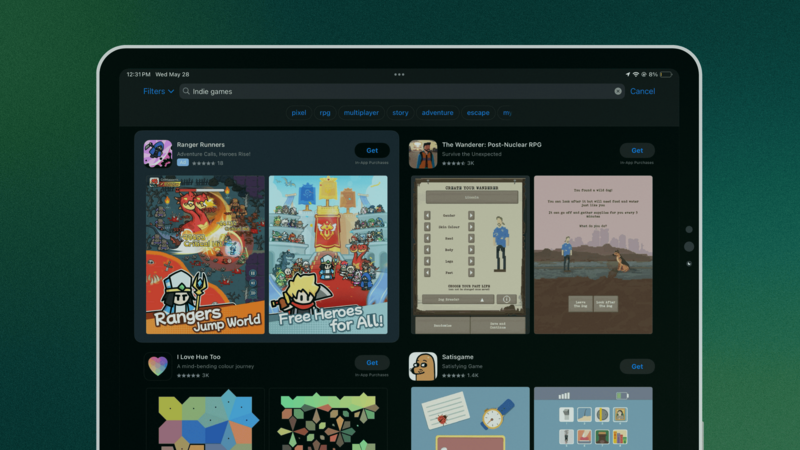The height and width of the screenshot is (450, 800).
Task: Tap the magnifying glass search icon
Action: pyautogui.click(x=186, y=91)
